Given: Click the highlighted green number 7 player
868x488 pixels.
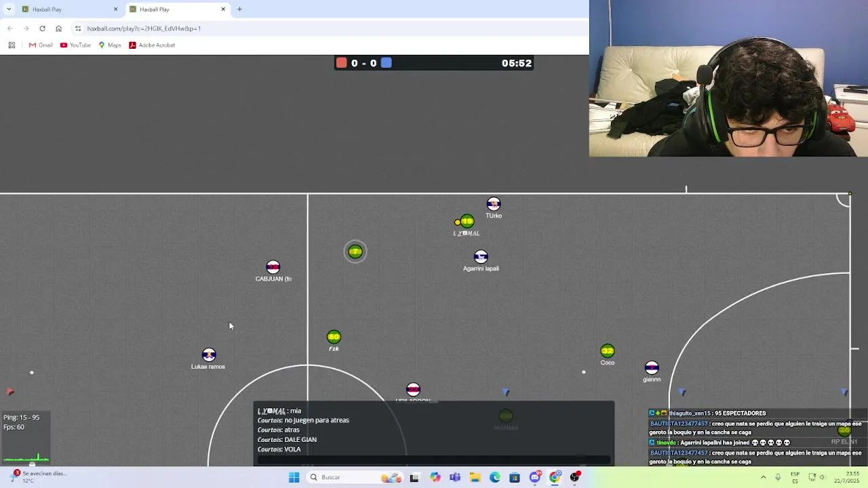Looking at the screenshot, I should 355,252.
